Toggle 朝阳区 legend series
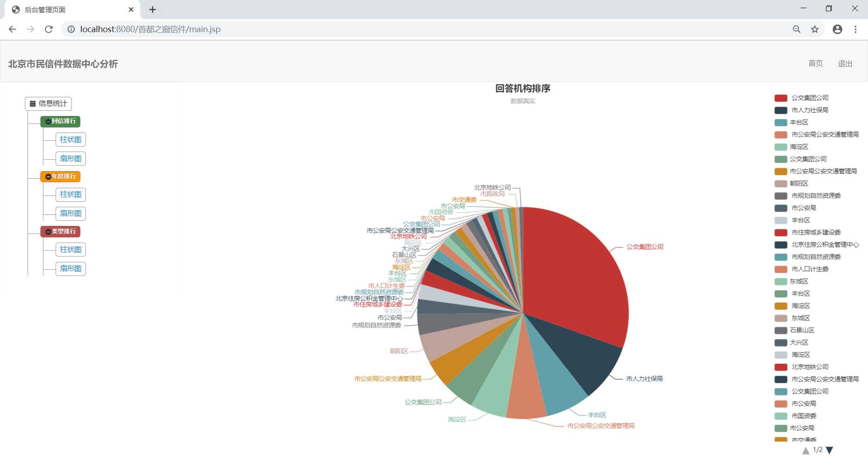 pyautogui.click(x=791, y=183)
